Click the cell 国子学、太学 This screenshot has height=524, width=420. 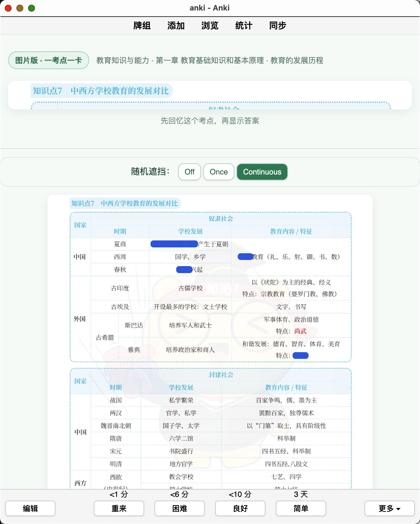coord(181,426)
